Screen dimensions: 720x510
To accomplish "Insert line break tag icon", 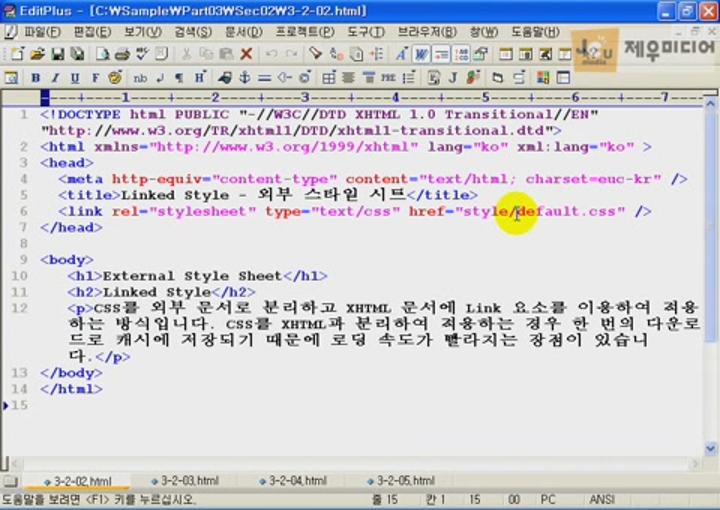I will (160, 78).
